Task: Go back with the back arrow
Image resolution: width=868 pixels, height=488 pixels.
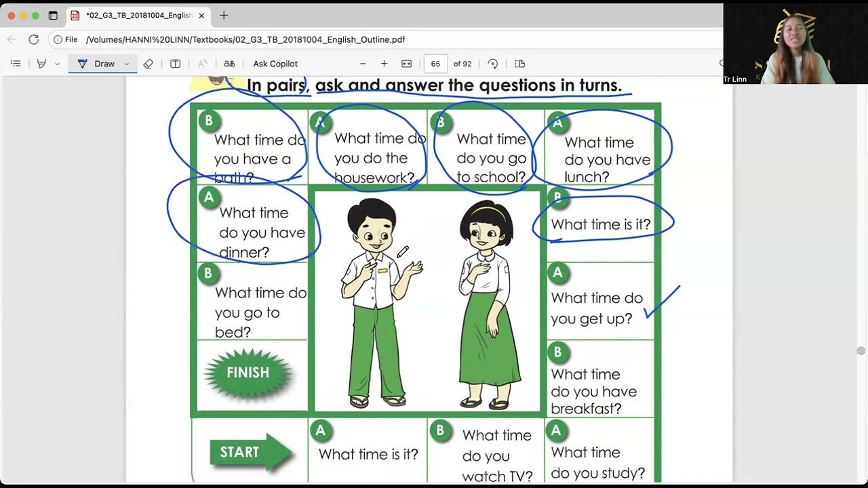Action: 12,39
